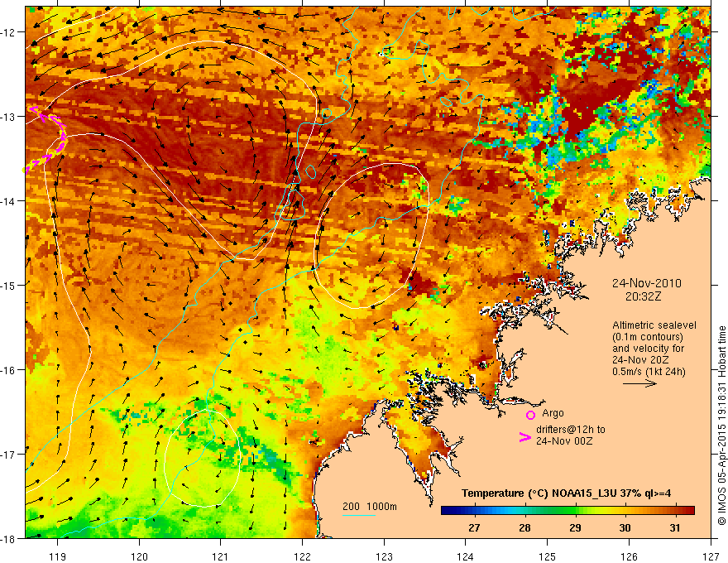Click the '24-Nov 20Z' caption line

642,359
